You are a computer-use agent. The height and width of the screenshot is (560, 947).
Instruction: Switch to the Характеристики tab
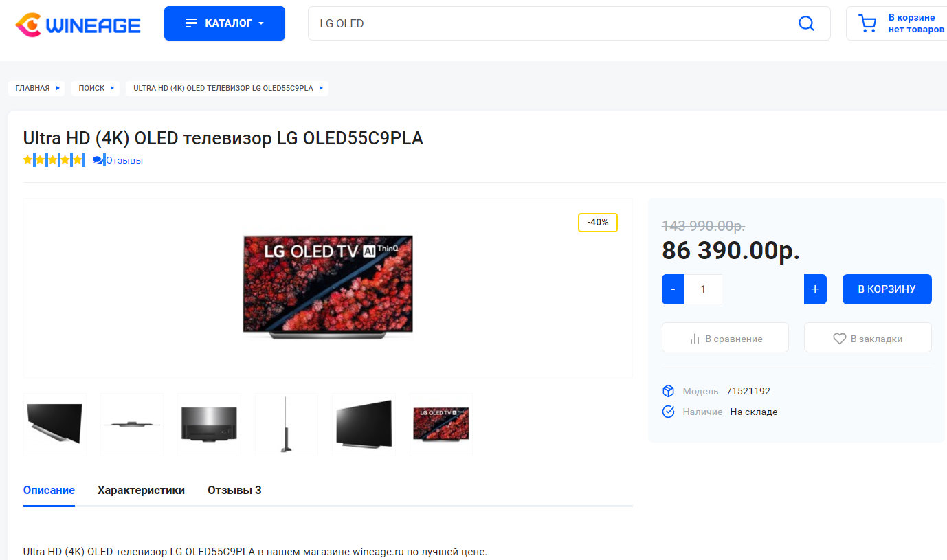click(x=141, y=491)
